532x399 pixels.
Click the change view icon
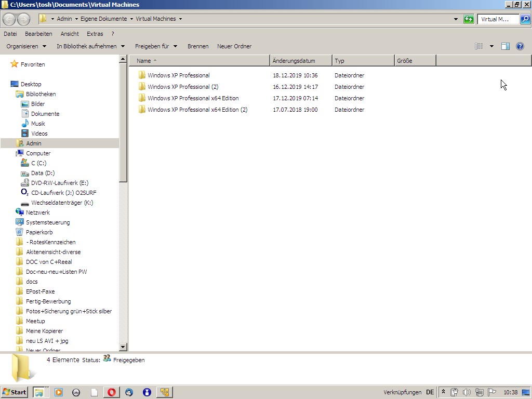(x=478, y=46)
